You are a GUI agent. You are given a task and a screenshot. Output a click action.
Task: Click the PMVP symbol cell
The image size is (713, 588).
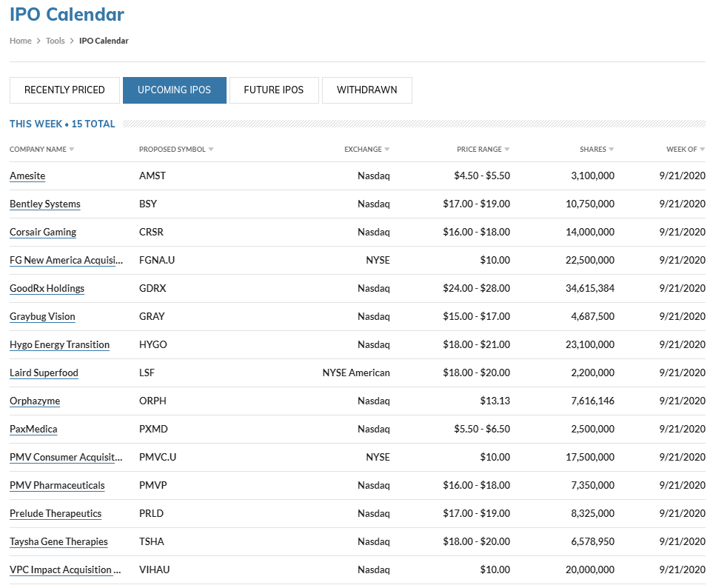tap(153, 486)
